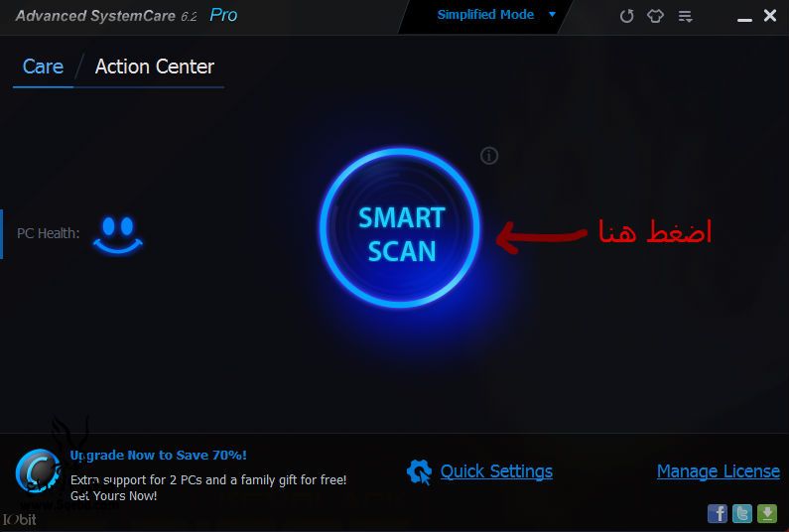Open the Manage License link
The width and height of the screenshot is (789, 532).
pos(719,471)
